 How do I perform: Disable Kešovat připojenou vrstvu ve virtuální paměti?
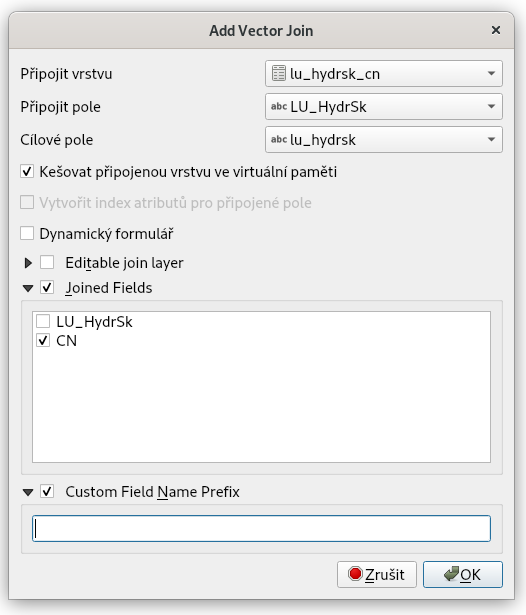(x=27, y=171)
